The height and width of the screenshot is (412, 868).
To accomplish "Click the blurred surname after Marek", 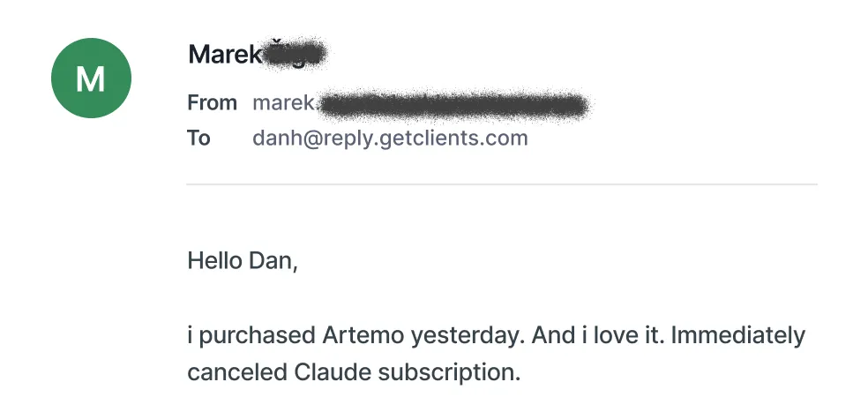I will click(x=295, y=55).
